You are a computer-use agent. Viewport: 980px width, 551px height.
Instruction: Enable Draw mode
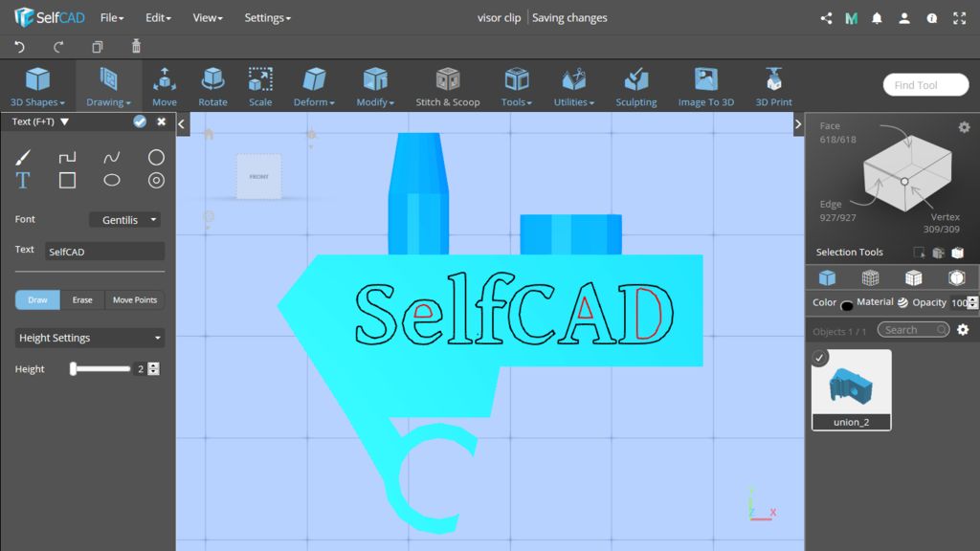[x=37, y=299]
